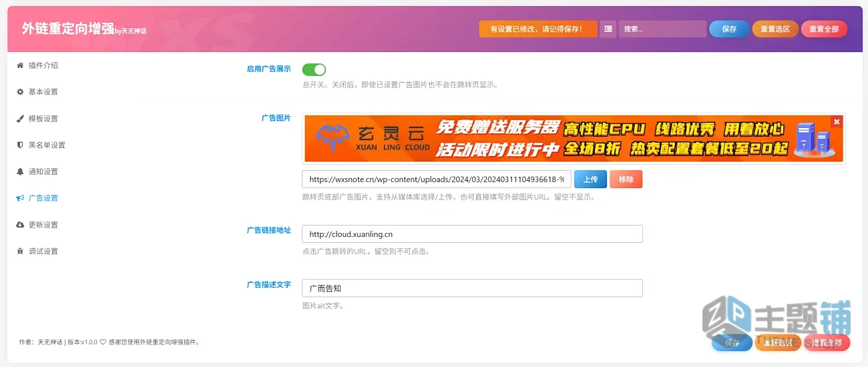Click the 启用广告展示 label
868x367 pixels.
(x=269, y=69)
